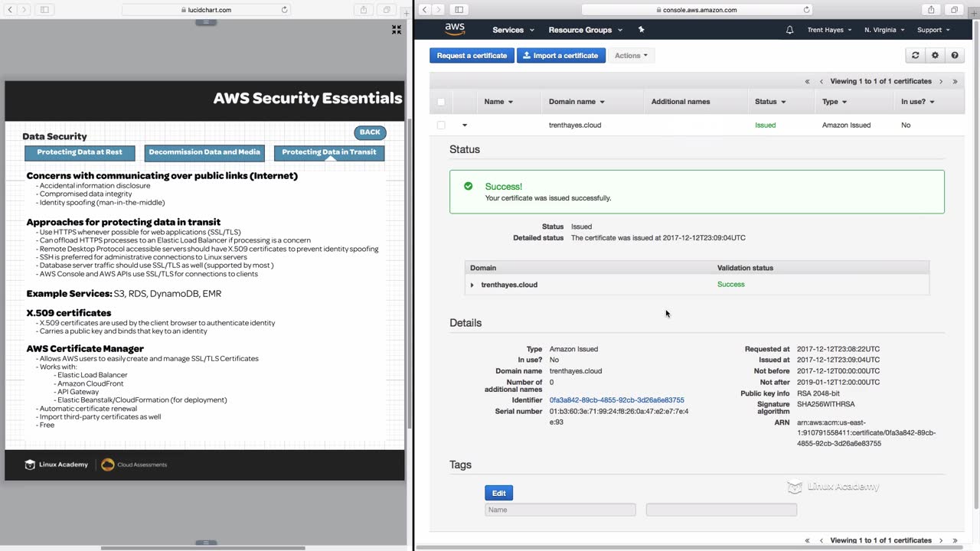This screenshot has width=980, height=551.
Task: Refresh the certificates list
Action: pyautogui.click(x=915, y=55)
